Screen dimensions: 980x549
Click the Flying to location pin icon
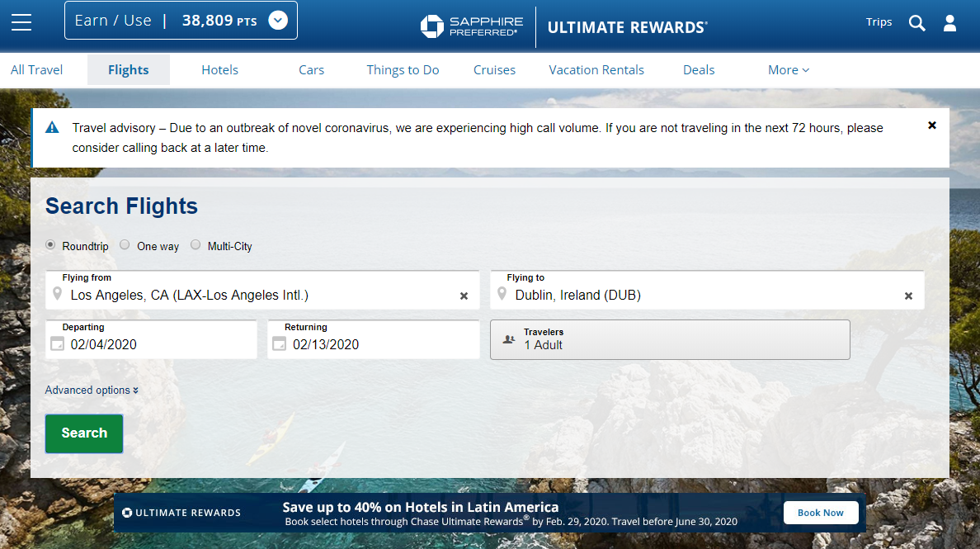point(502,294)
